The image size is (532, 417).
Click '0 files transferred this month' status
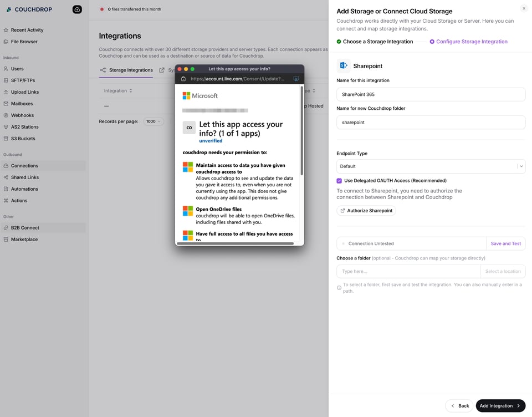pyautogui.click(x=134, y=9)
